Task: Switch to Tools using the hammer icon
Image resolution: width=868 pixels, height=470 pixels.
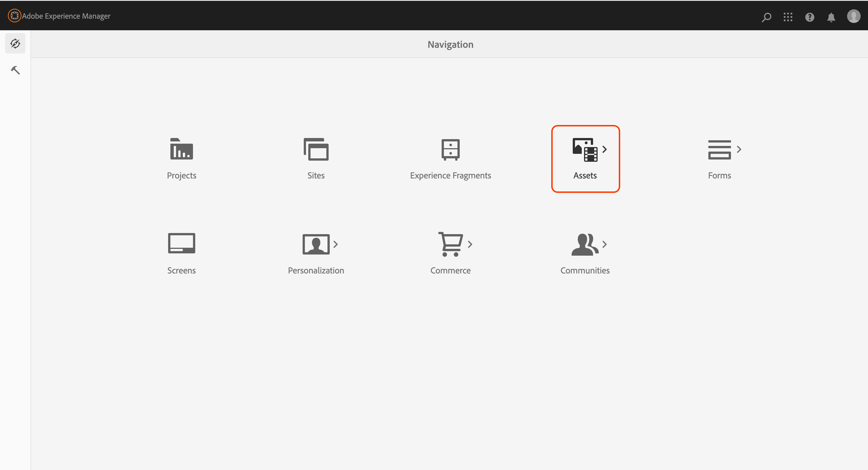Action: pos(15,70)
